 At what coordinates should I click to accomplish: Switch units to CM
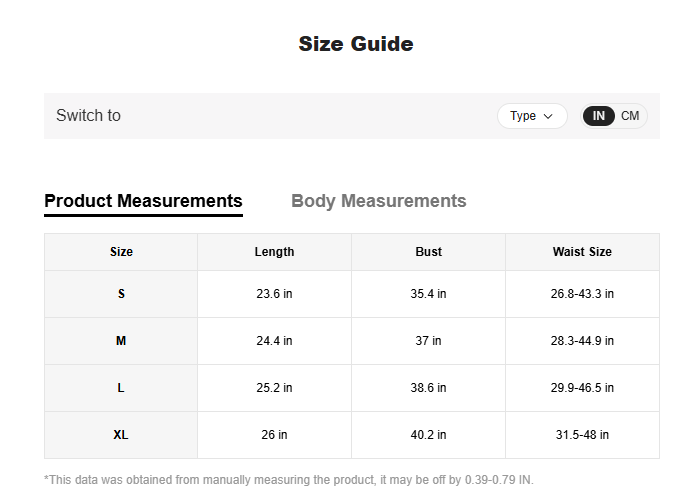point(630,116)
